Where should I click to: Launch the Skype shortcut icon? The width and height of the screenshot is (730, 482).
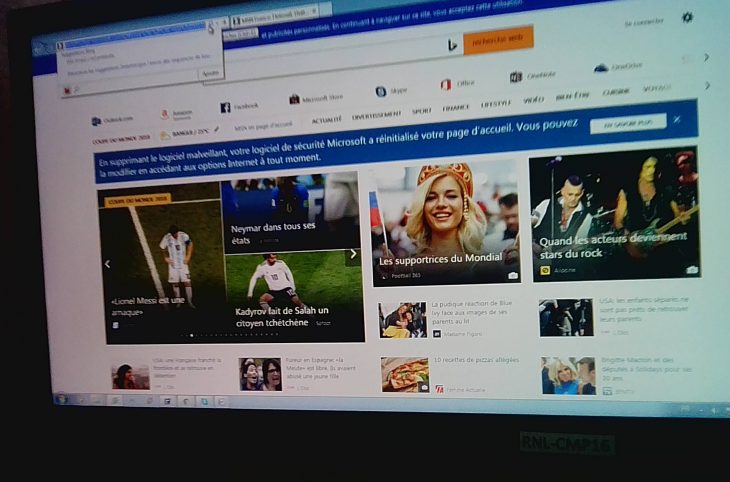click(381, 91)
